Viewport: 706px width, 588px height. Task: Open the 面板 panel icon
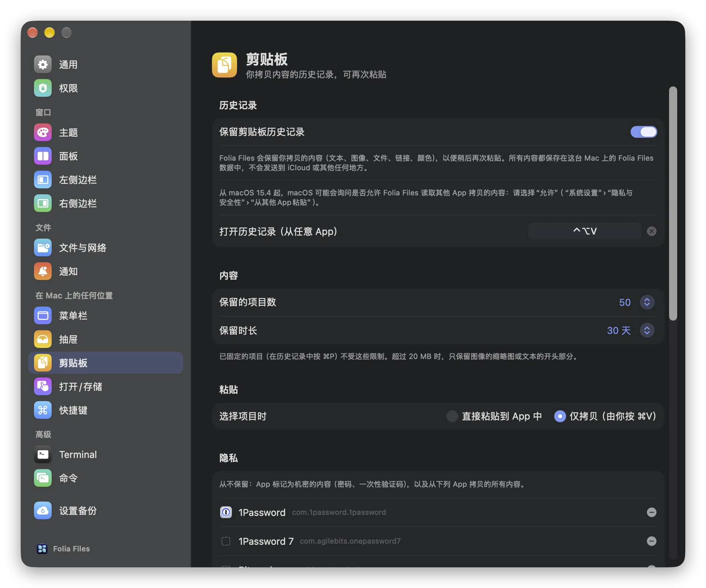click(43, 156)
